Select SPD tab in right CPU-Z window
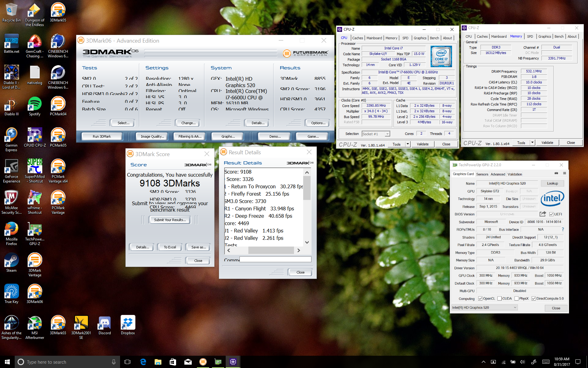Viewport: 588px width, 368px height. click(530, 36)
